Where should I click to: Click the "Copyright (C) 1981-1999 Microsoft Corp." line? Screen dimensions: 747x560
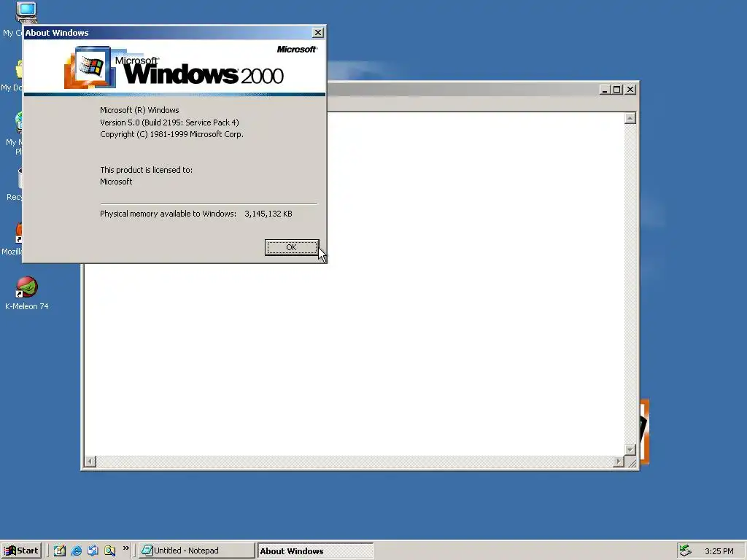171,134
